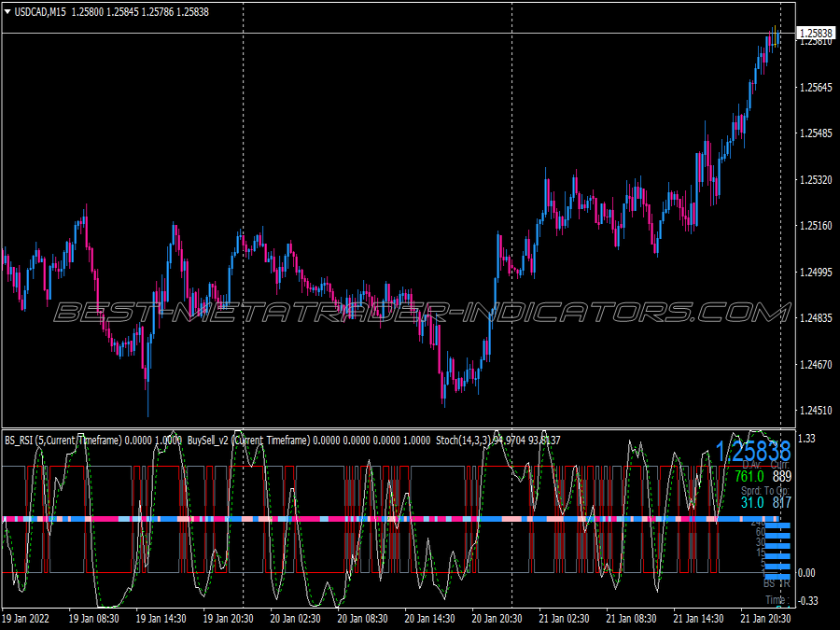Click price axis label 1.25320
Screen dimensions: 840x630
click(816, 179)
